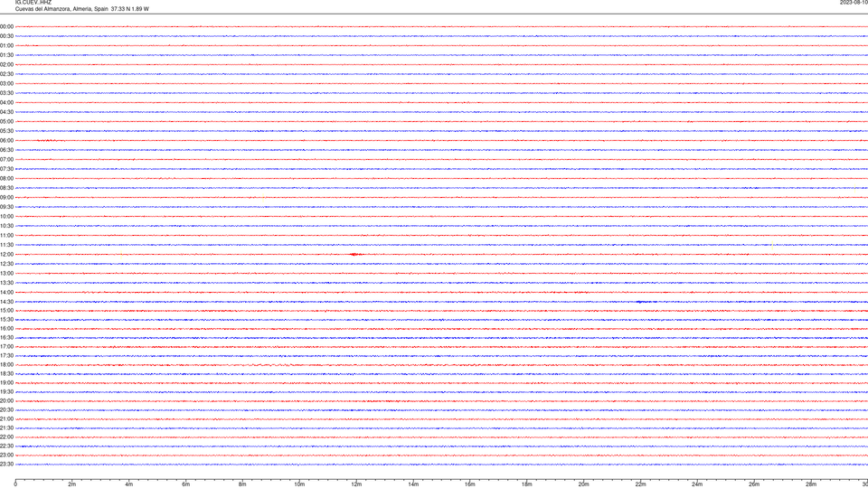Select the 04:00 time row label
Screen dimensions: 868x488
click(6, 102)
